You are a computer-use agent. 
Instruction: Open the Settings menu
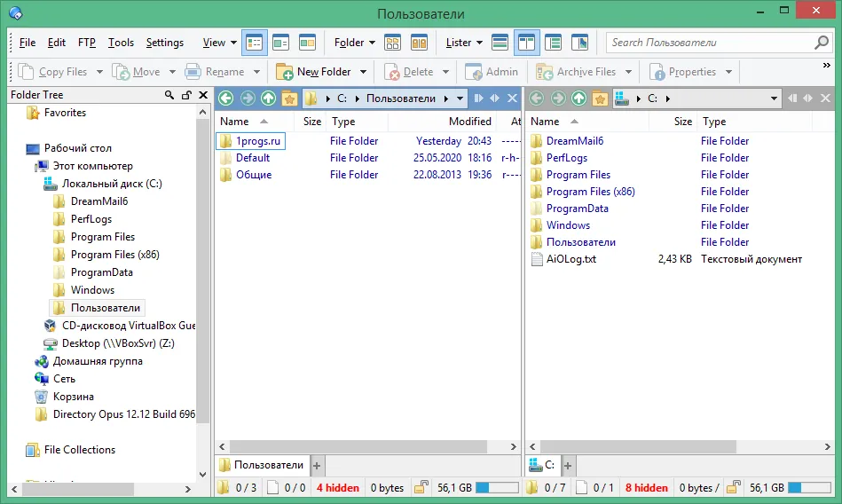165,43
